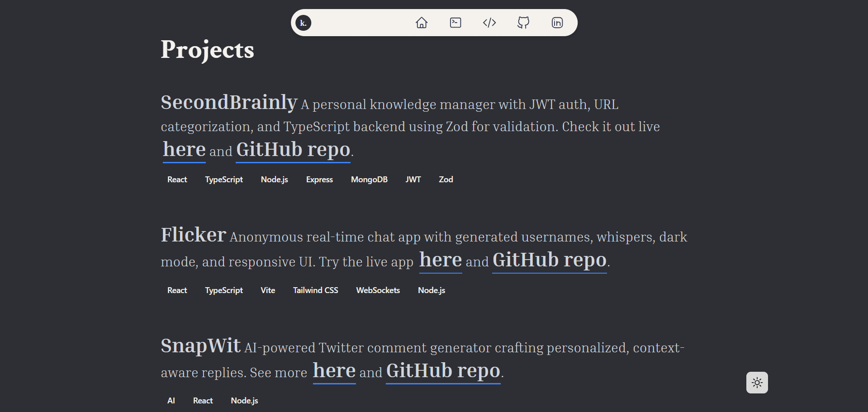Open SecondBrainly GitHub repo link
This screenshot has width=868, height=412.
(x=293, y=150)
